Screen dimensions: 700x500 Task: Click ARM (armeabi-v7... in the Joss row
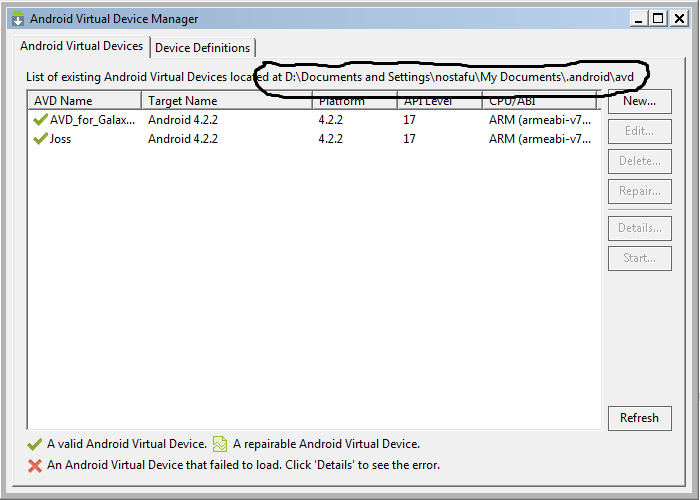540,139
